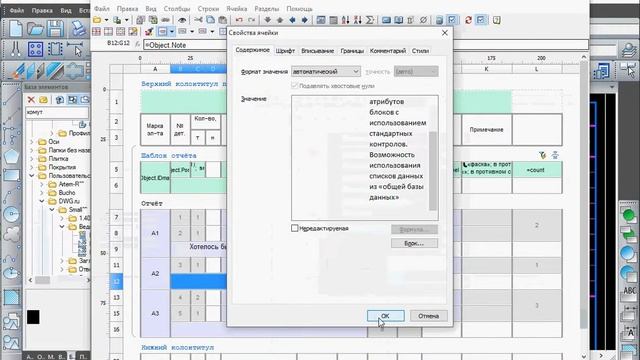This screenshot has height=360, width=640.
Task: Toggle the checkmark icon right of refresh arrows
Action: click(481, 20)
